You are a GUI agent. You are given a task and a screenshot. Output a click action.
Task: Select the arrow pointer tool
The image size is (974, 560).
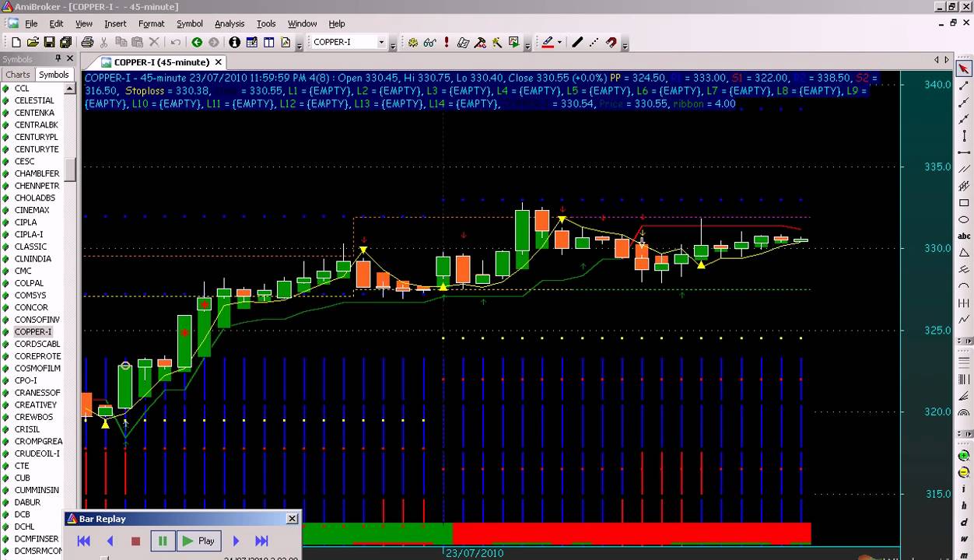coord(964,68)
